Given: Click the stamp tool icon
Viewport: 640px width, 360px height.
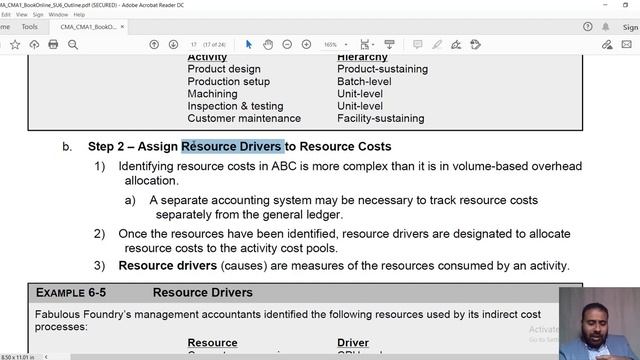Looking at the screenshot, I should tap(476, 44).
